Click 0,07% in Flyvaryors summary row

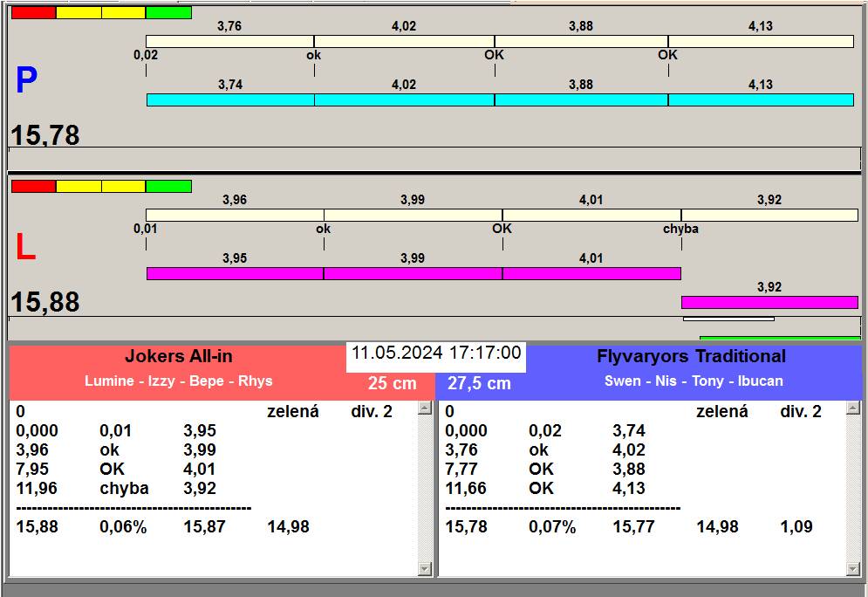pos(552,526)
